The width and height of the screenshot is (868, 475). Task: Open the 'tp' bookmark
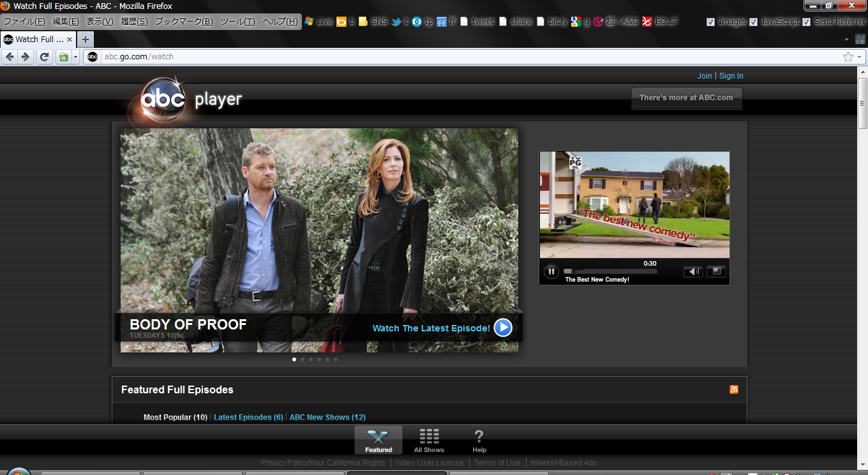click(423, 22)
